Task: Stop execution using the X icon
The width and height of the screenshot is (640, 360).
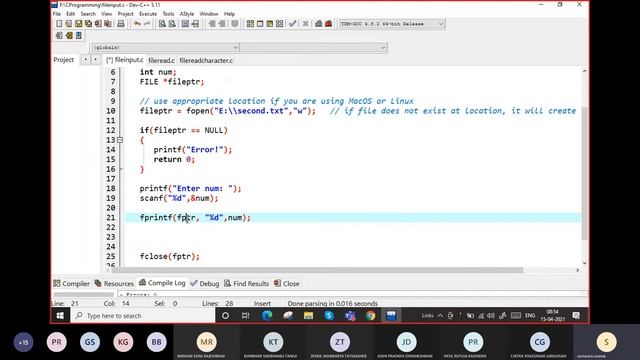Action: (305, 24)
